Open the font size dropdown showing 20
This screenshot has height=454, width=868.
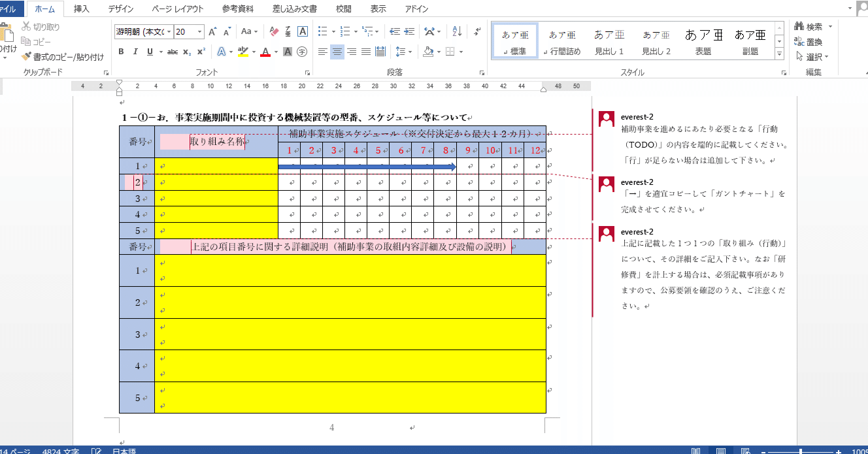pos(200,31)
